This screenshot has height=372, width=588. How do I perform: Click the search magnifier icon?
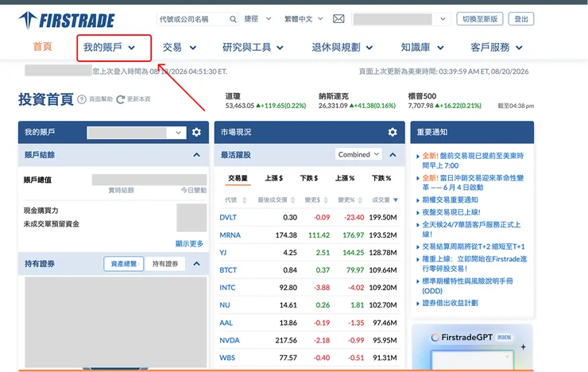pyautogui.click(x=233, y=19)
